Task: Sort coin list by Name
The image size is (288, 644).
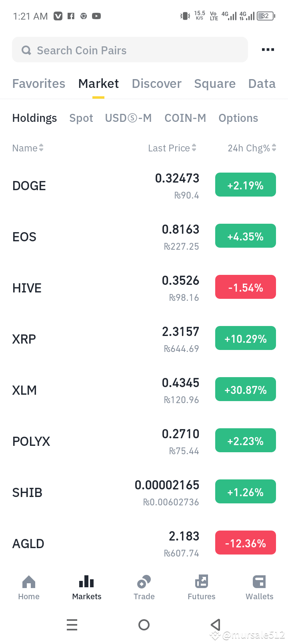Action: (x=28, y=148)
